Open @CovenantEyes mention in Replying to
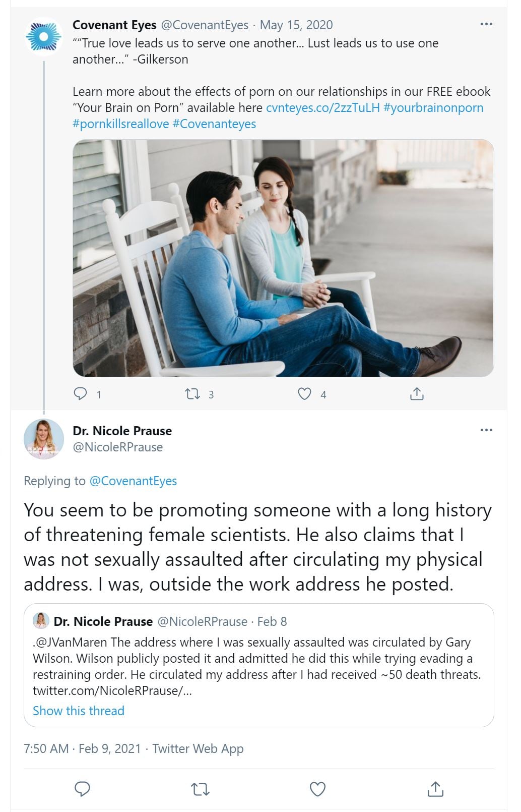 [x=133, y=481]
